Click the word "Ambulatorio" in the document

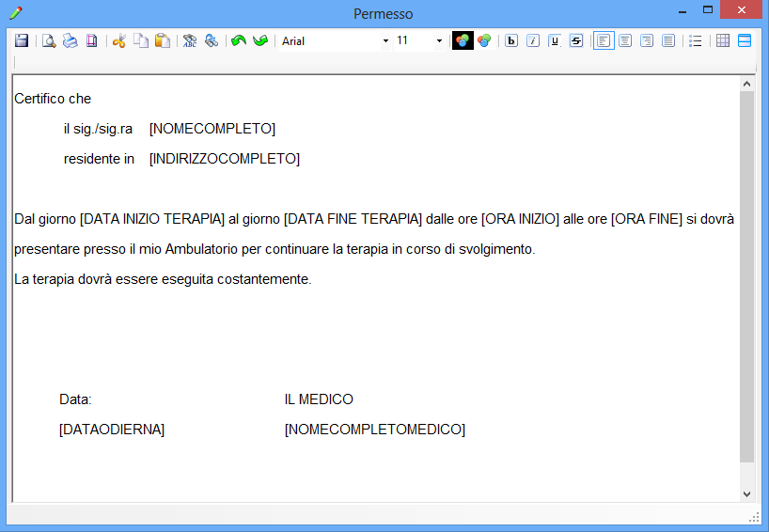tap(201, 249)
